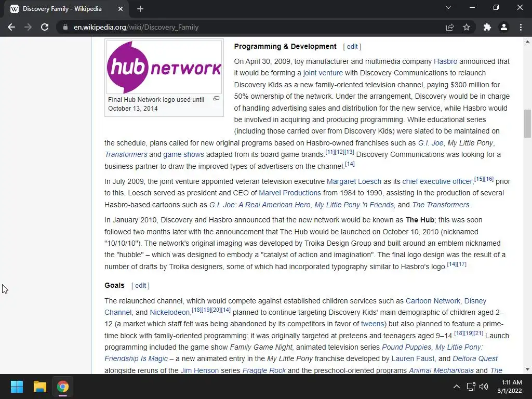Open G.I. Joe: A Real American Hero link
Screen dimensions: 532x399
260,205
